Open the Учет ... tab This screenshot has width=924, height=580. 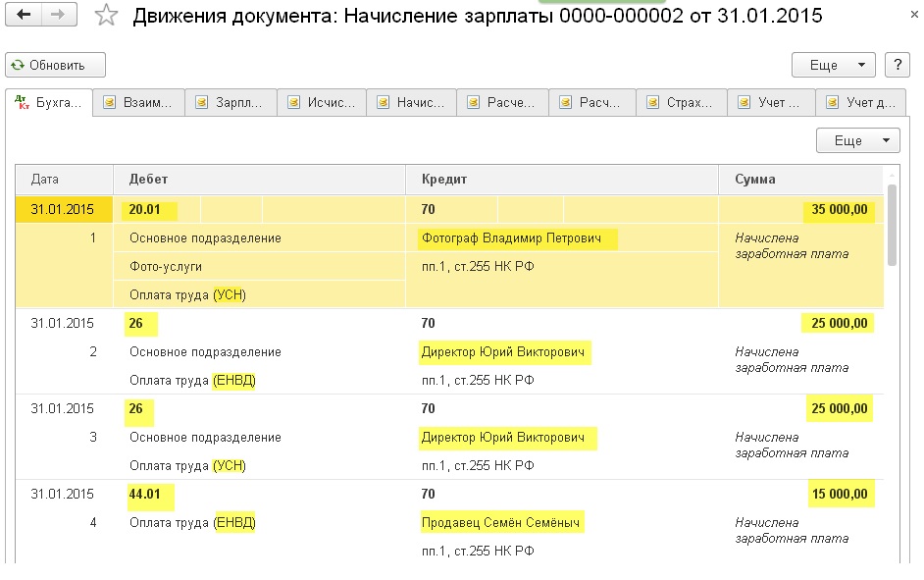pos(771,103)
